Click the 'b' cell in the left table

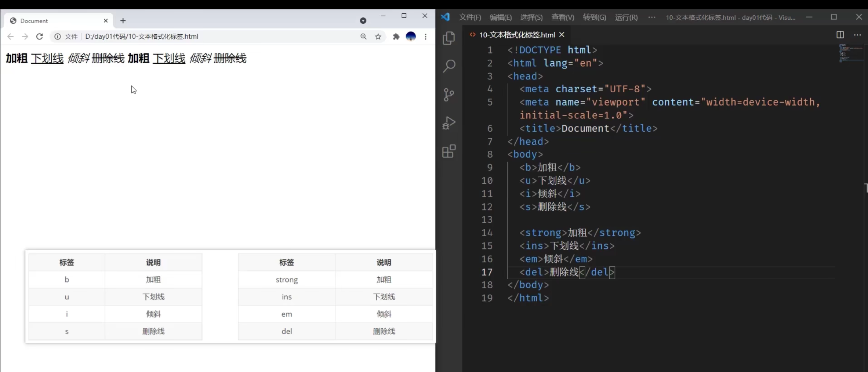[67, 280]
